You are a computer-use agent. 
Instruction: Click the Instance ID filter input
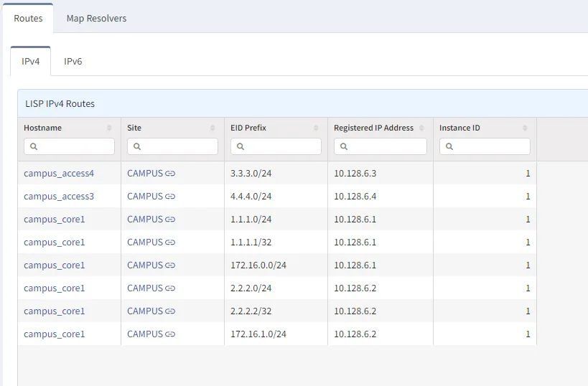[485, 146]
